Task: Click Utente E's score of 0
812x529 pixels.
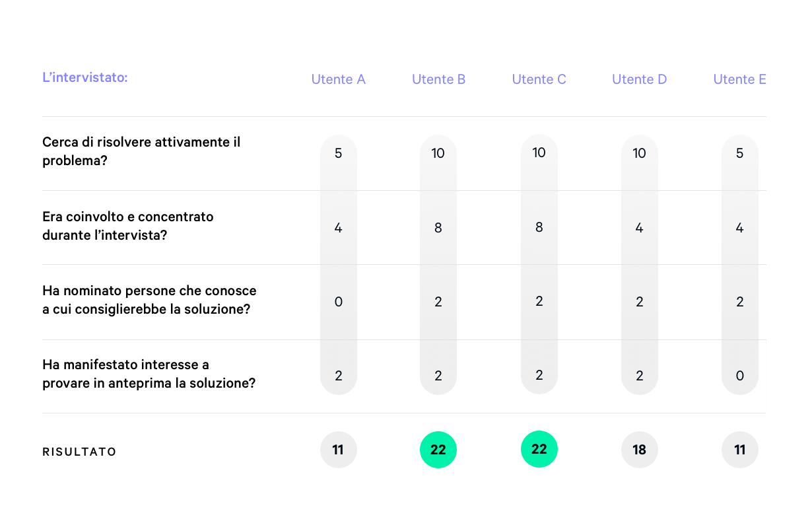Action: point(739,376)
